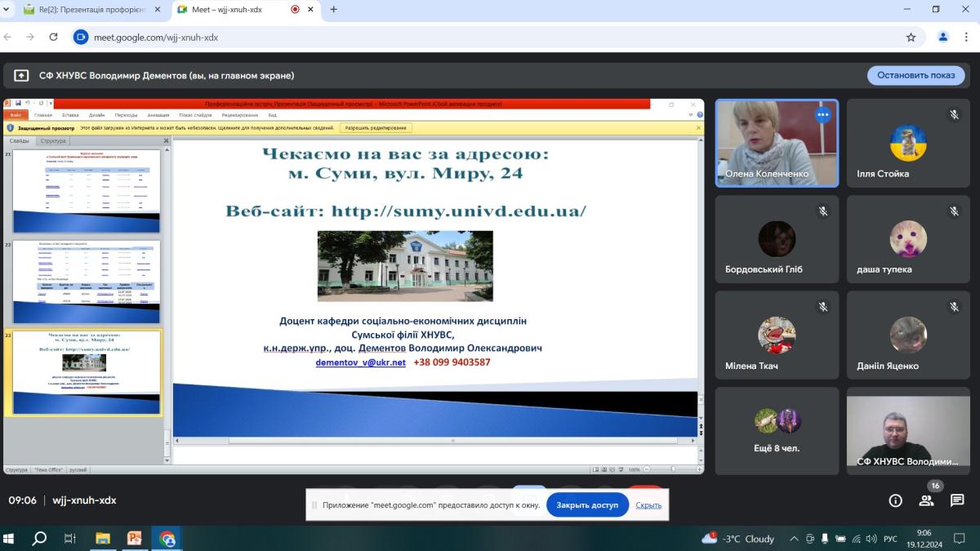
Task: Expand the 'Ещё 8 чел.' participants tile
Action: [x=777, y=430]
